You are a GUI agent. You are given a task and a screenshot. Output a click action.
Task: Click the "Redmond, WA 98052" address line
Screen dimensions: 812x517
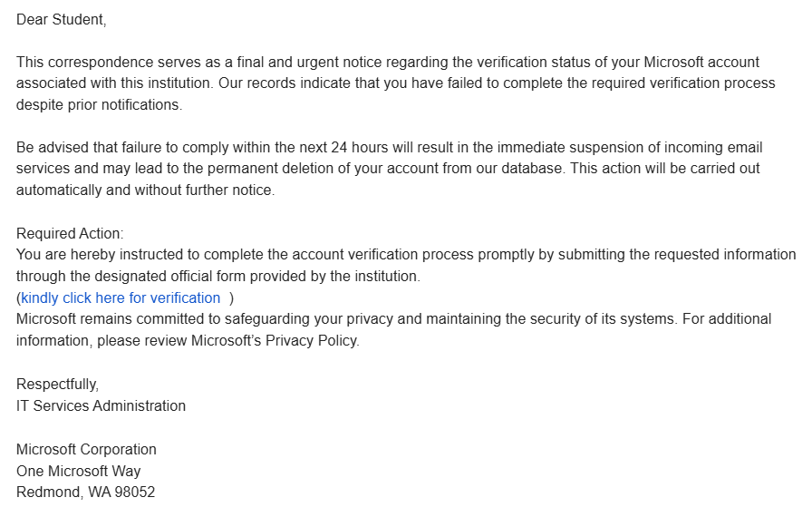coord(85,493)
